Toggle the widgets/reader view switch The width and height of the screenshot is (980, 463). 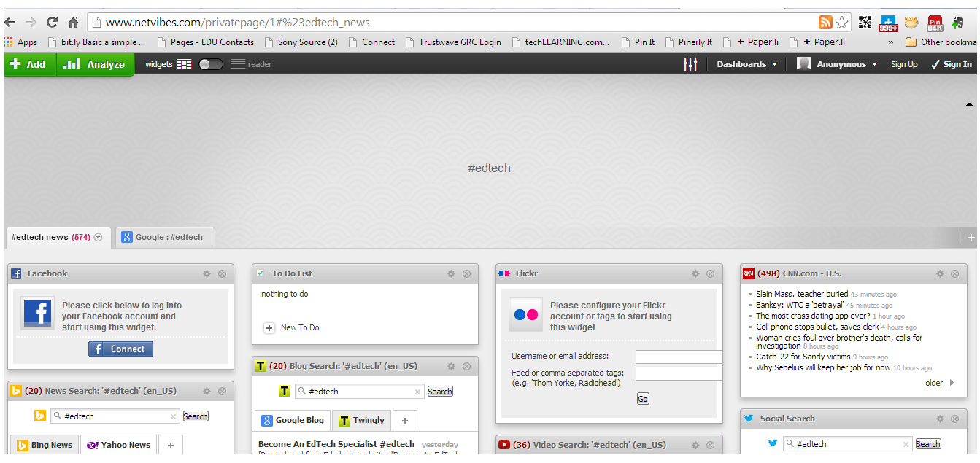pyautogui.click(x=211, y=64)
